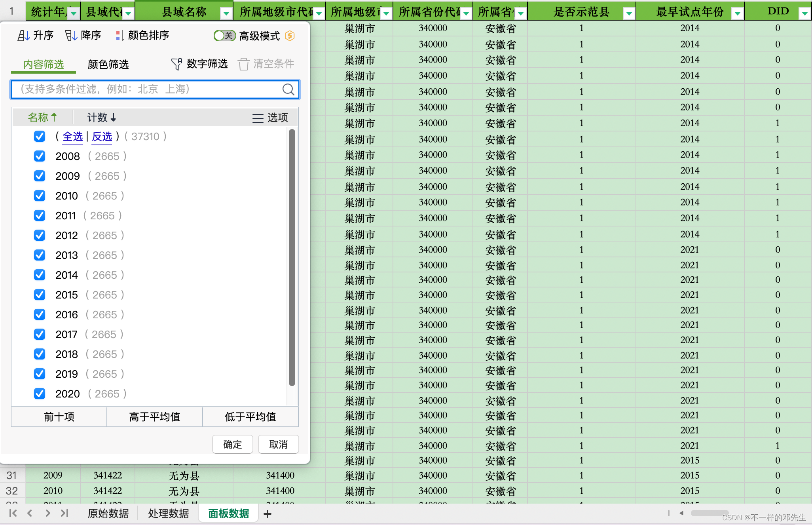Screen dimensions: 812x525
Task: Click the magnifier search icon in filter box
Action: (288, 89)
